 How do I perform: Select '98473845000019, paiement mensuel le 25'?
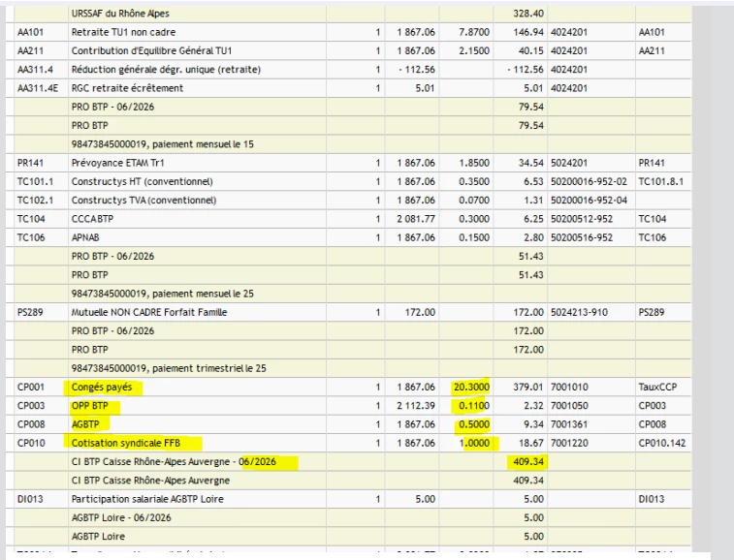click(x=163, y=294)
